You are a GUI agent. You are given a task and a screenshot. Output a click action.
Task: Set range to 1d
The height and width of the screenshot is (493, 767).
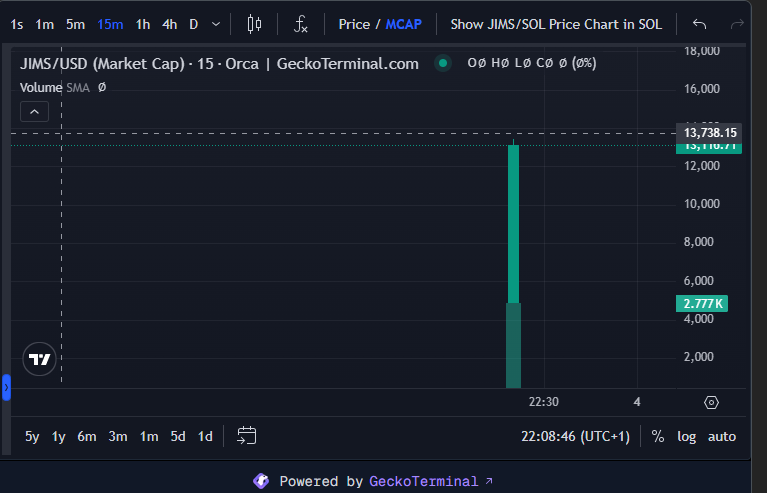coord(205,436)
